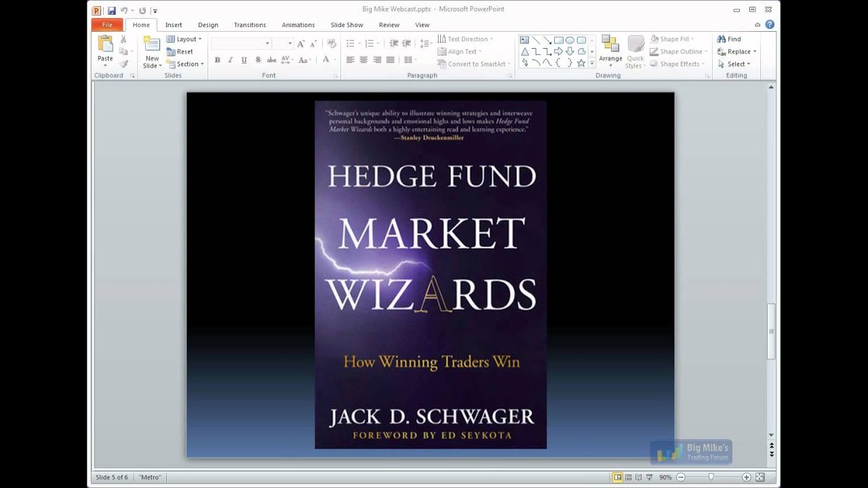Select the Oval shape

[x=570, y=40]
